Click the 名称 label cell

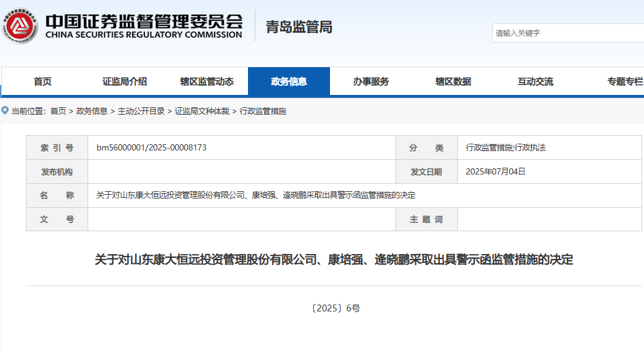57,195
